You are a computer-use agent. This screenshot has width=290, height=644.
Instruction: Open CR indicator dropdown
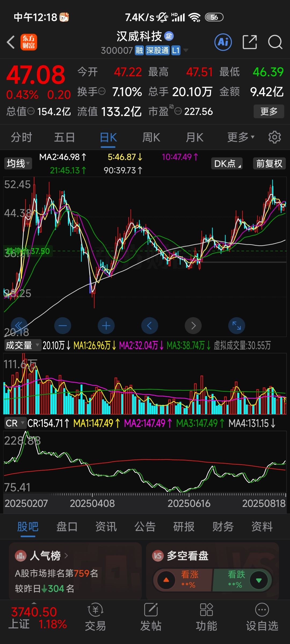pyautogui.click(x=15, y=423)
